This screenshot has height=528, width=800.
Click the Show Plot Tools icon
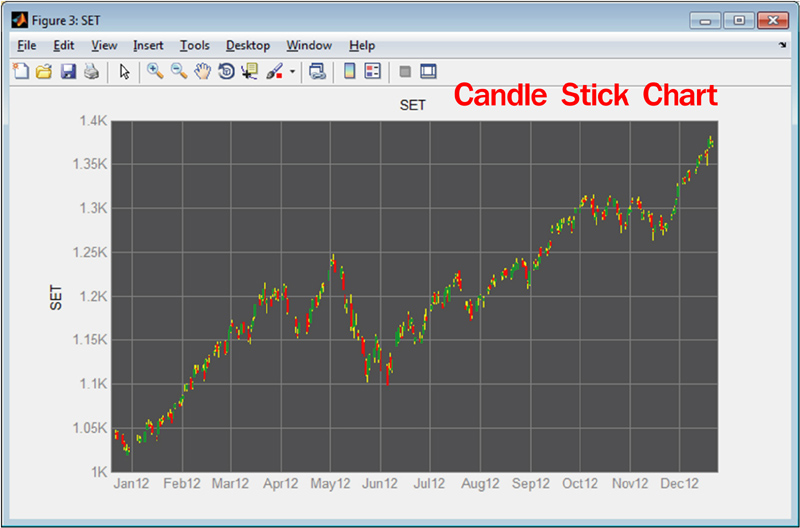click(429, 71)
